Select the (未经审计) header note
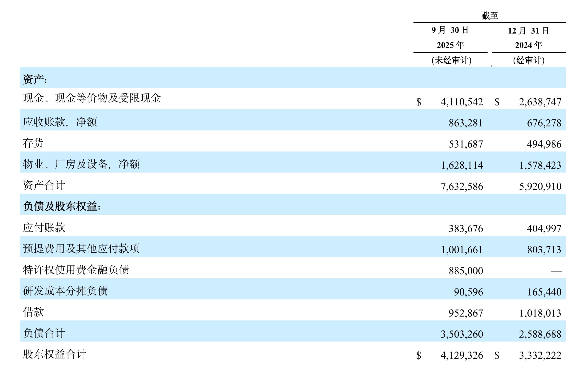Screen dimensions: 588x378 coord(451,60)
